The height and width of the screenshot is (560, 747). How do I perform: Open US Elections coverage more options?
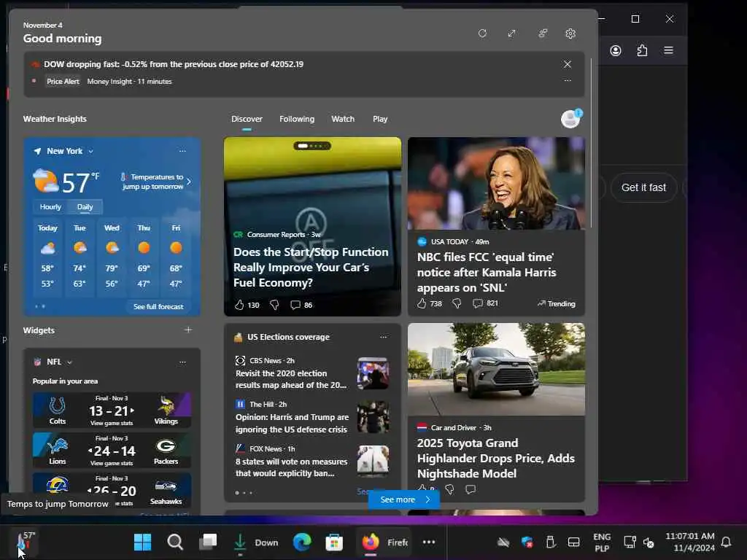tap(384, 337)
